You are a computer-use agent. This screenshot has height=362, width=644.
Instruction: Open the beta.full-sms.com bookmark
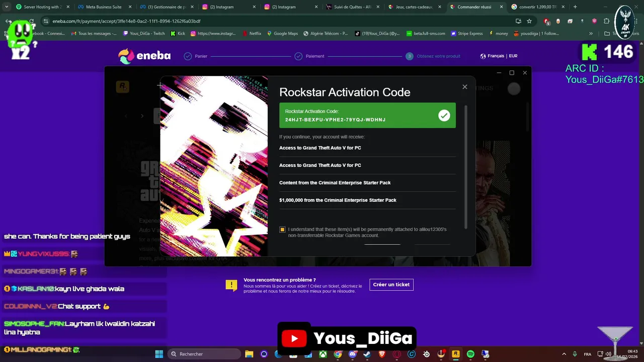426,33
